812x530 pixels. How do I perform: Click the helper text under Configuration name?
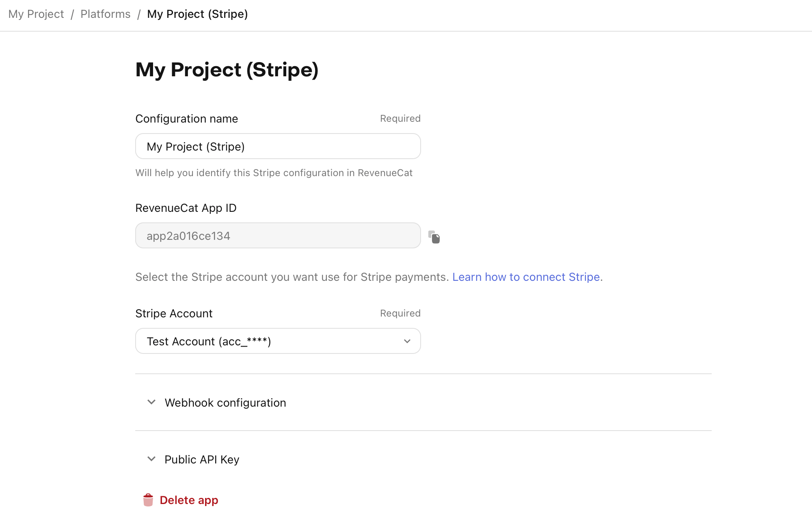click(x=274, y=173)
